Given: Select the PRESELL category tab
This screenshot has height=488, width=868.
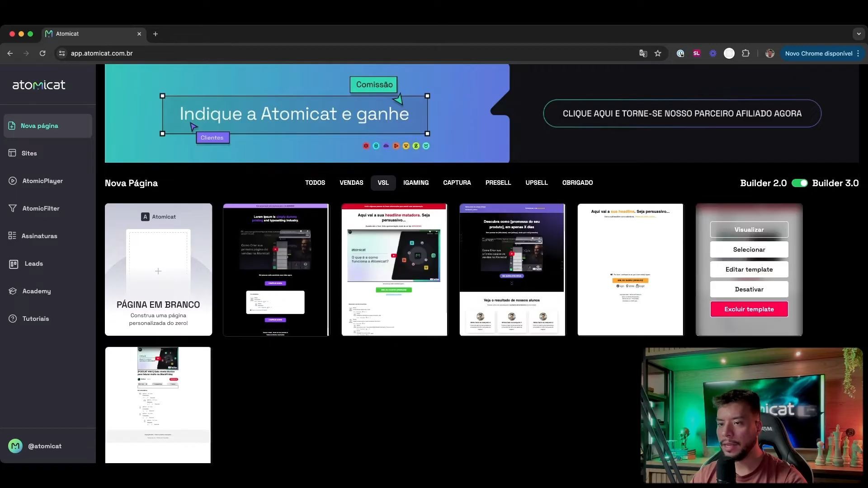Looking at the screenshot, I should point(498,183).
